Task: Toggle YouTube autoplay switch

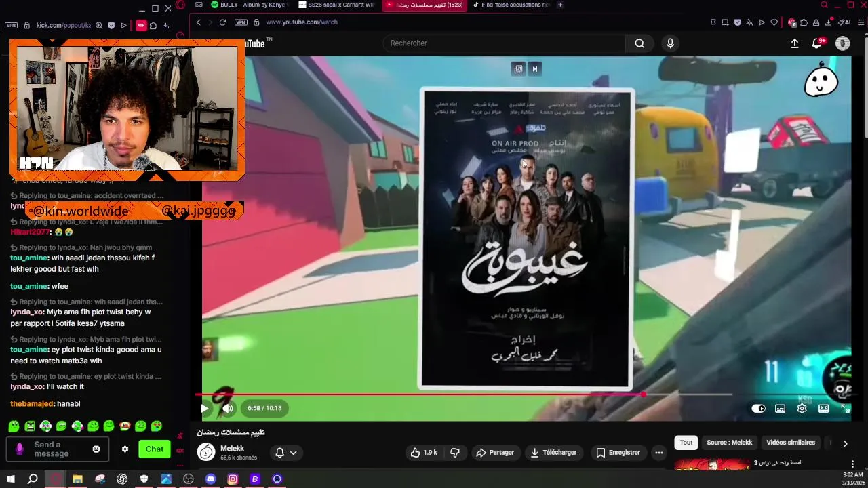Action: [759, 409]
